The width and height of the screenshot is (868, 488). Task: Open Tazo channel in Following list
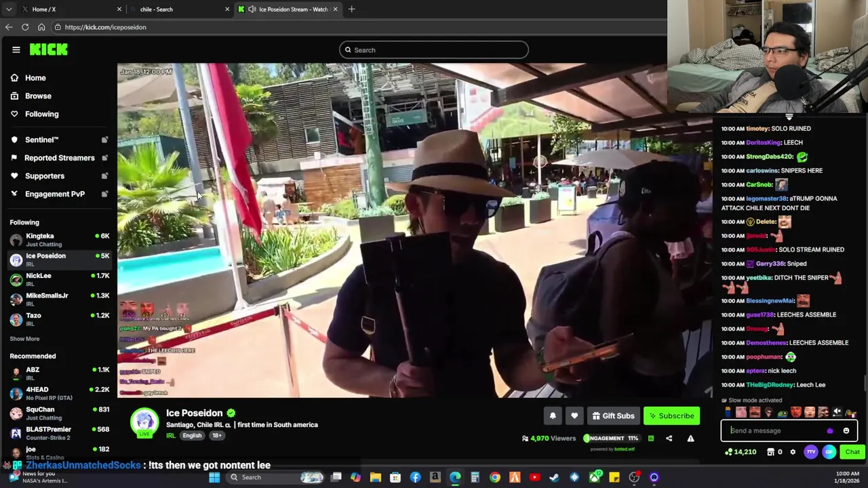tap(59, 319)
